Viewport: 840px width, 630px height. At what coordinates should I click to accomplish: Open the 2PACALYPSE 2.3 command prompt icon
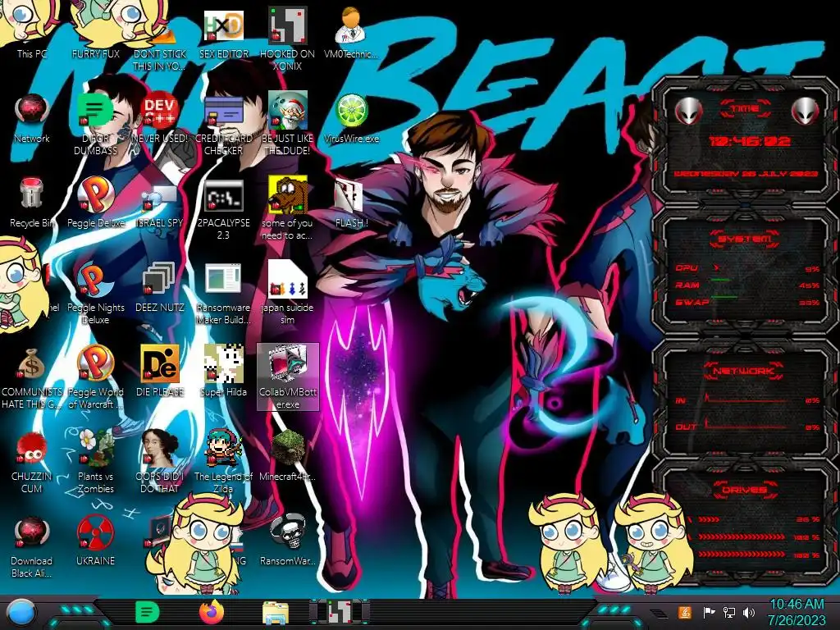pos(223,209)
